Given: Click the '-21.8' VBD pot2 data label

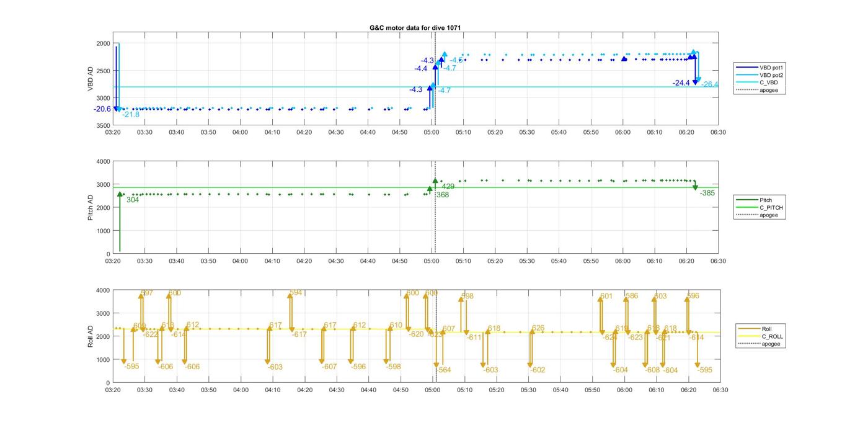Looking at the screenshot, I should (131, 115).
